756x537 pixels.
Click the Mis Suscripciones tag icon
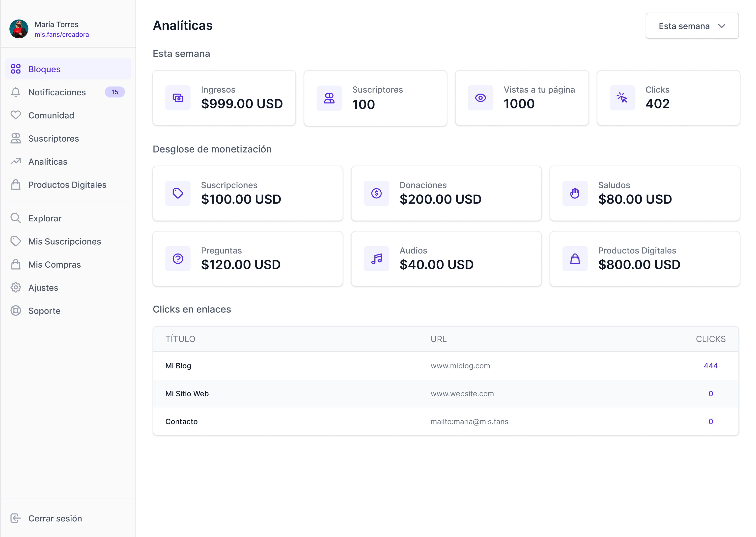[x=16, y=241]
